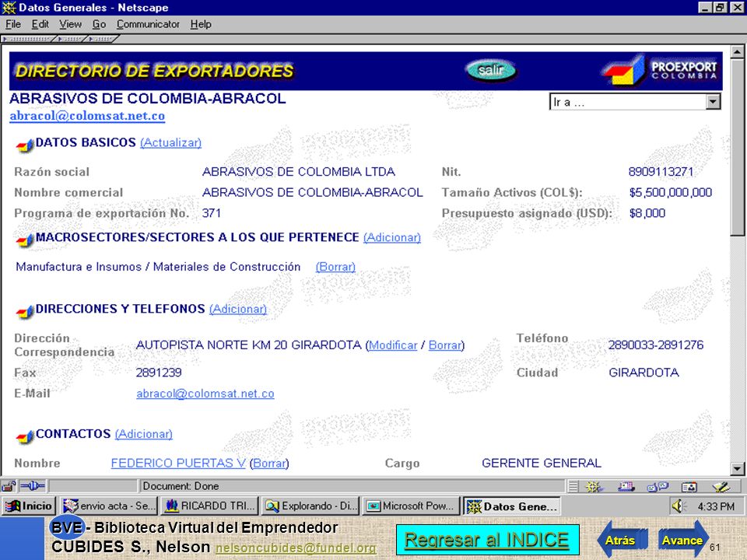Image resolution: width=747 pixels, height=560 pixels.
Task: Open Address Book icon in component bar
Action: 689,487
